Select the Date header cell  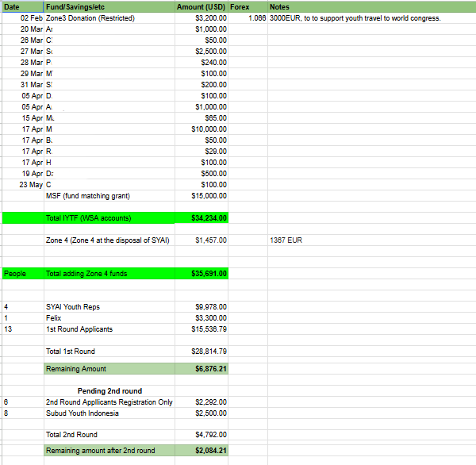click(23, 6)
